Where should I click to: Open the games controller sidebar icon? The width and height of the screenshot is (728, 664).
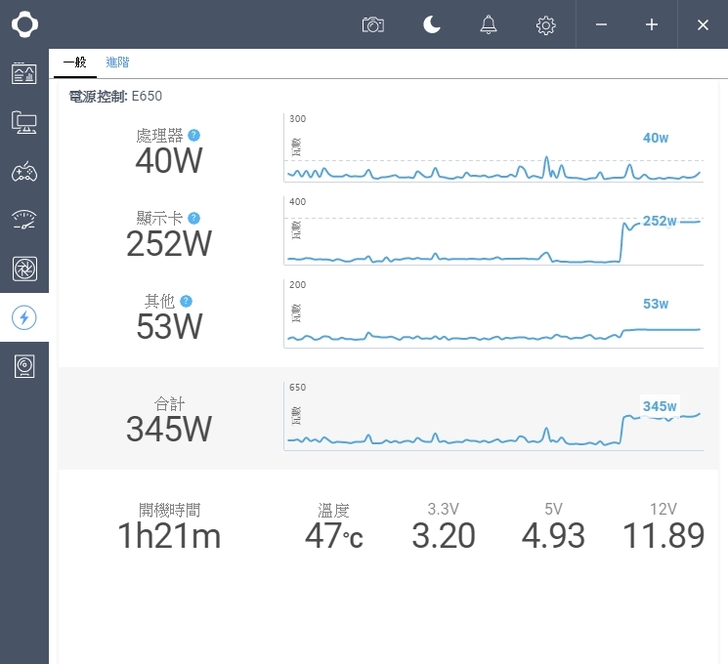tap(24, 171)
